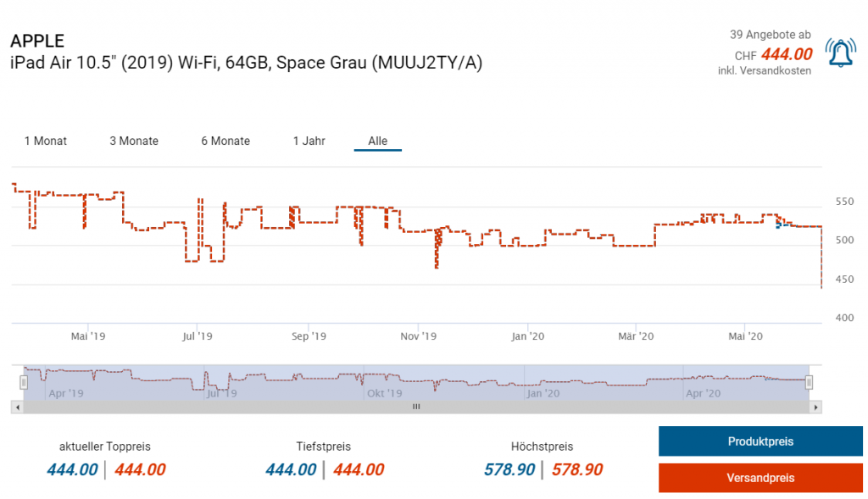Click the 'aktueller Toppreis' label
The height and width of the screenshot is (499, 868).
[x=104, y=446]
